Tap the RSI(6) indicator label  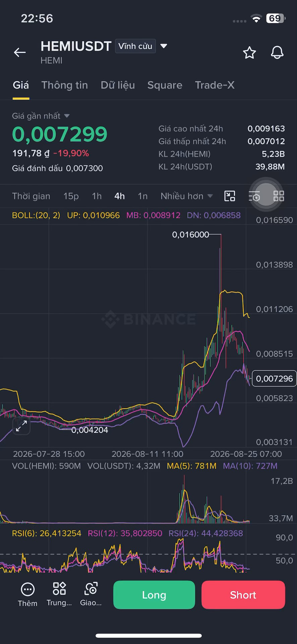pos(47,533)
